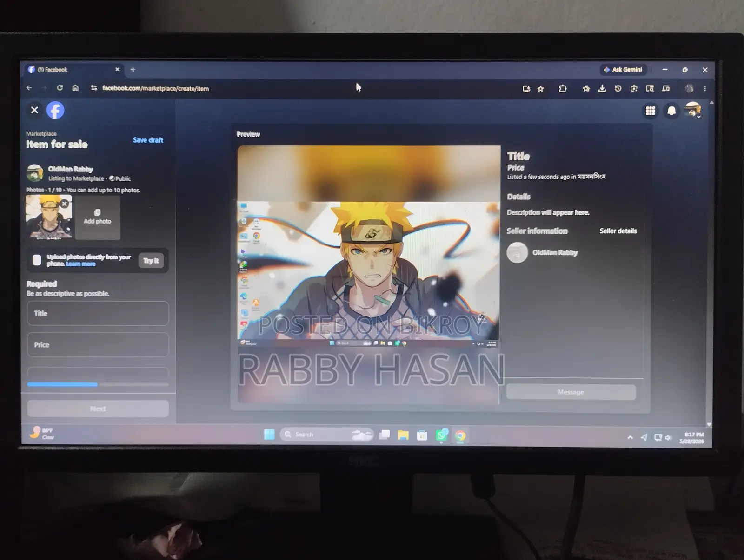Click the Ask Gemini button
Viewport: 744px width, 560px height.
pyautogui.click(x=623, y=70)
